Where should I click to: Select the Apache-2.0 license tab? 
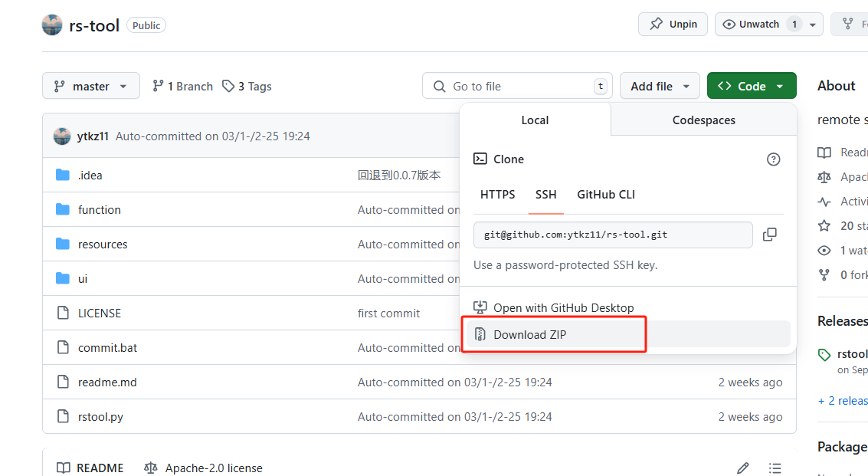point(203,468)
